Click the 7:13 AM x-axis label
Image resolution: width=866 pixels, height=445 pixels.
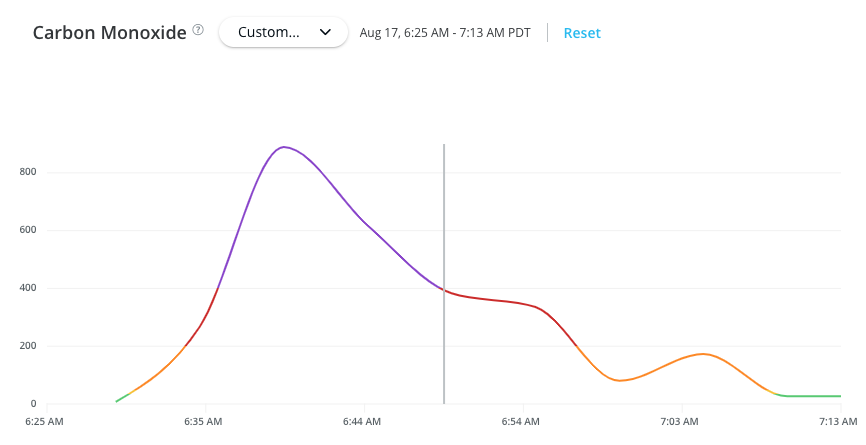(836, 422)
